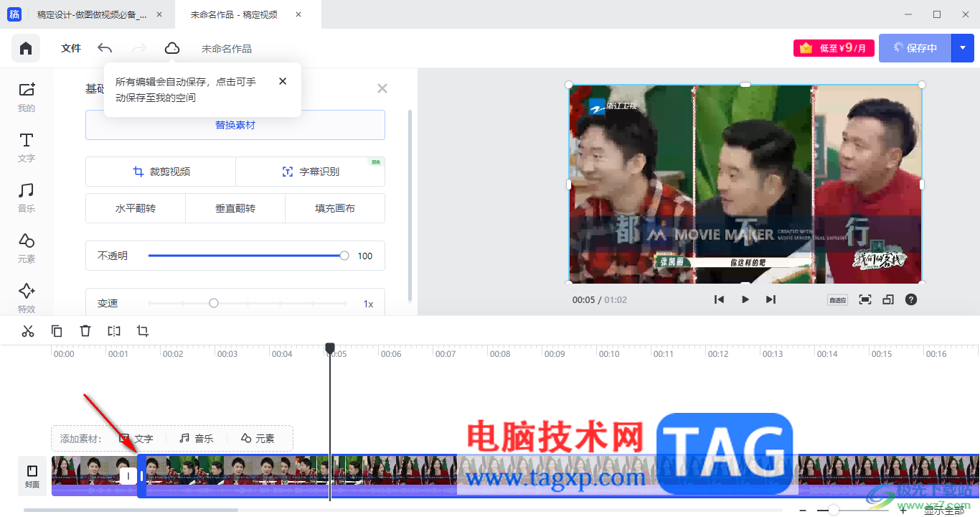Click the 自适应 fit button
Image resolution: width=980 pixels, height=517 pixels.
[x=837, y=299]
